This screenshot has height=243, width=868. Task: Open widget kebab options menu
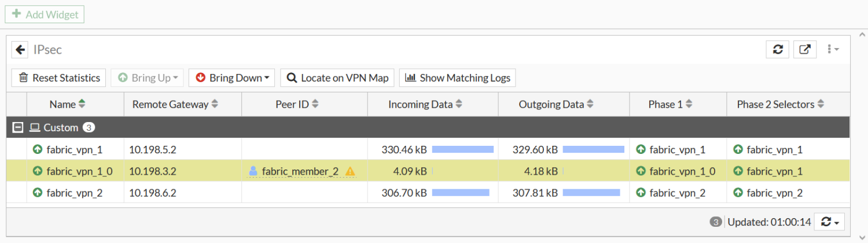[x=833, y=50]
